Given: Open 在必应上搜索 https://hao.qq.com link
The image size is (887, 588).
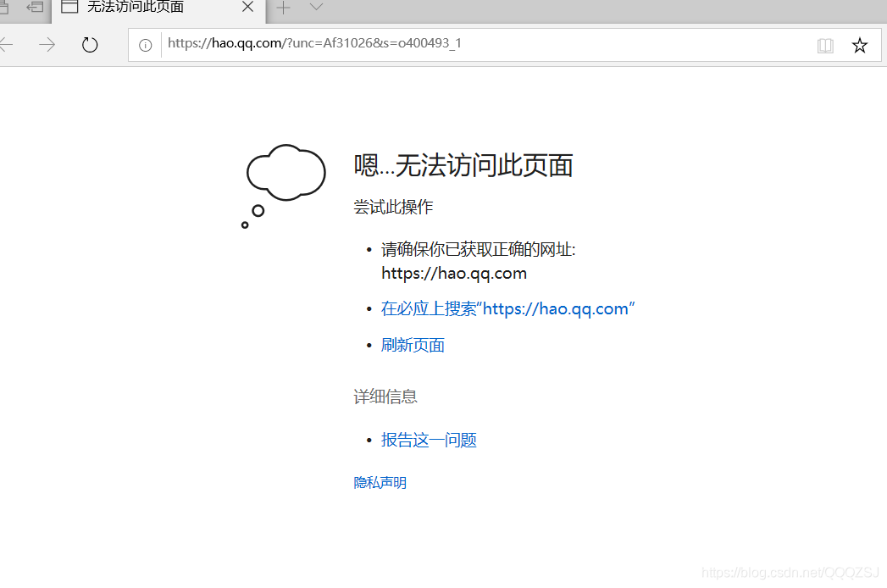Looking at the screenshot, I should [x=507, y=309].
